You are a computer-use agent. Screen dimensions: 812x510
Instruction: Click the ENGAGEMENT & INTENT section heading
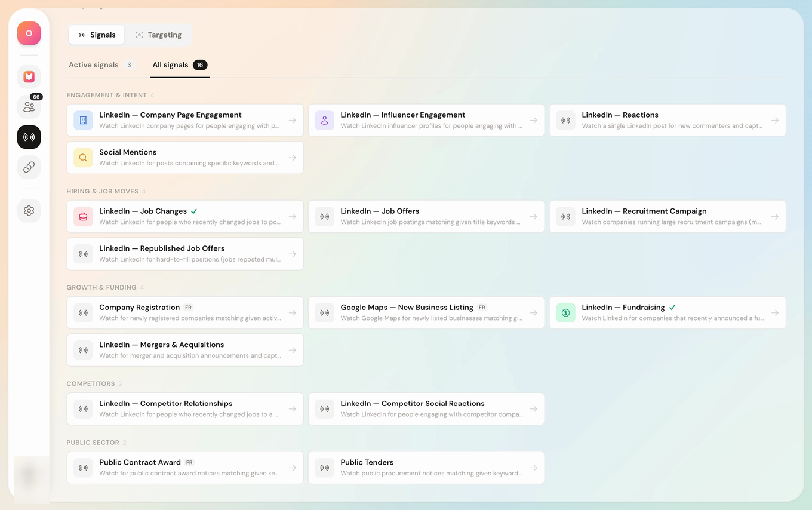(106, 95)
